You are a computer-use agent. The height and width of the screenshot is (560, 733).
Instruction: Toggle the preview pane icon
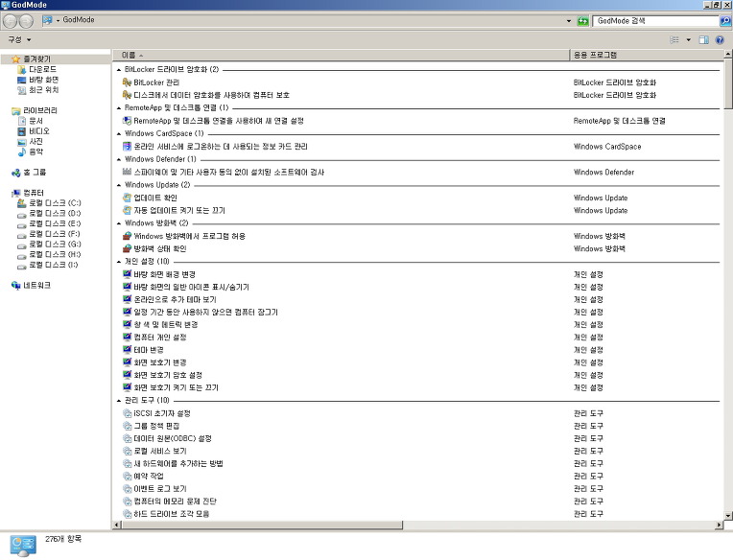(x=703, y=40)
